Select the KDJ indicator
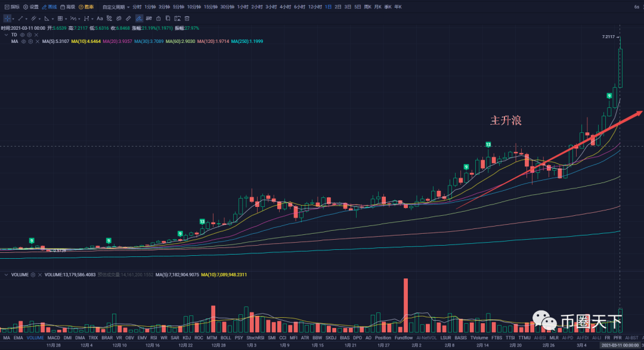The height and width of the screenshot is (350, 644). pyautogui.click(x=187, y=337)
